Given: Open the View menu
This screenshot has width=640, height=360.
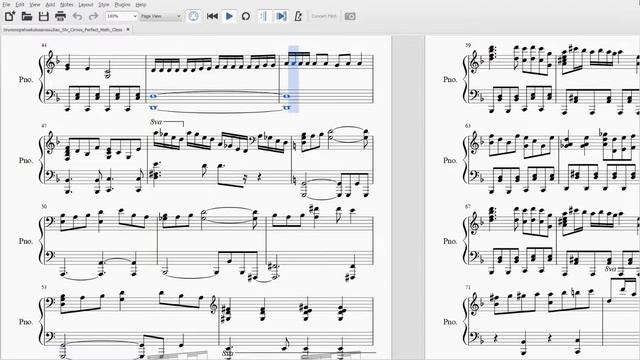Looking at the screenshot, I should click(35, 4).
